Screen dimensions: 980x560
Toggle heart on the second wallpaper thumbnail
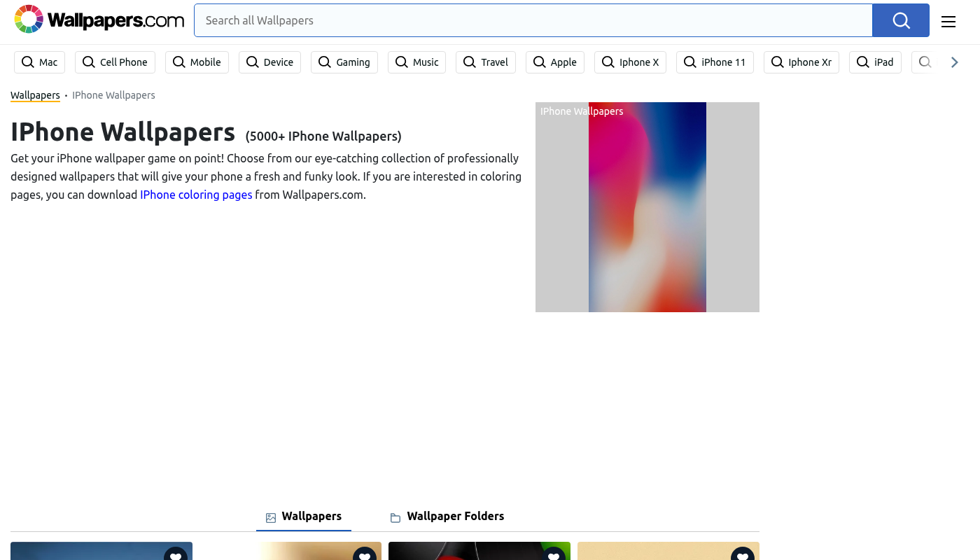pos(365,554)
